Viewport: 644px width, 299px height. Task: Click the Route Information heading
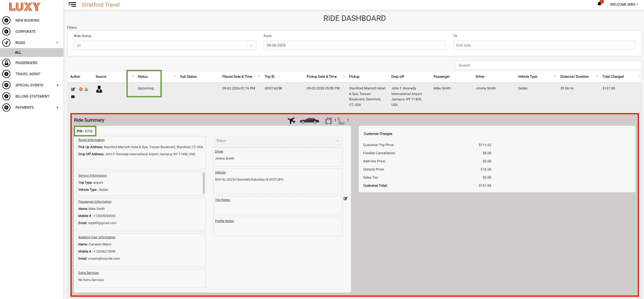92,140
